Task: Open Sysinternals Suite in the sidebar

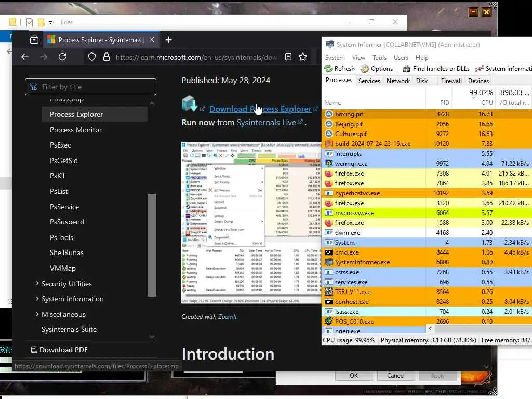Action: tap(69, 329)
